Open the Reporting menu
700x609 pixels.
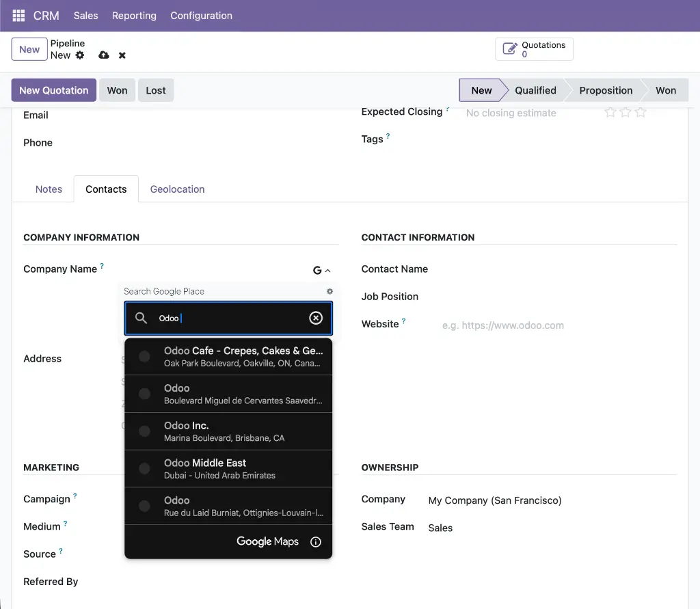134,16
